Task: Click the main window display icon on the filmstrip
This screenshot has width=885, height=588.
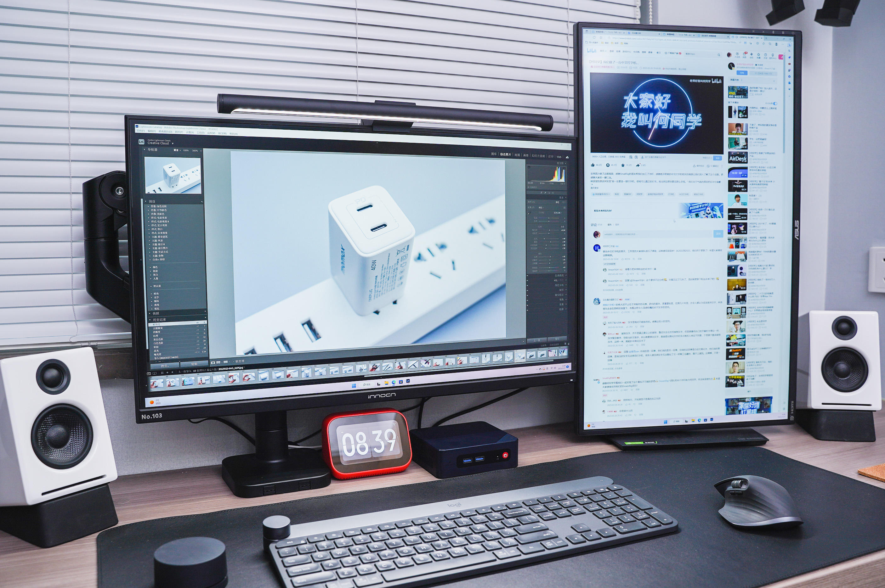Action: tap(149, 374)
